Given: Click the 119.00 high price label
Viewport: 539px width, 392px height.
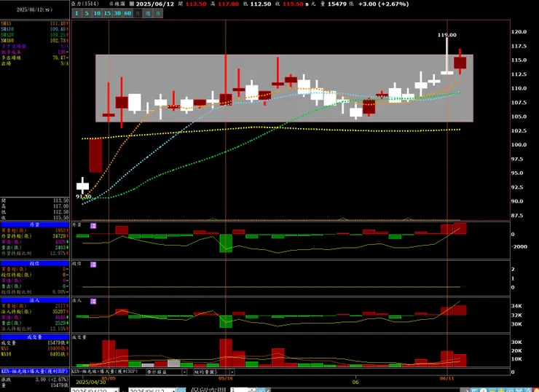Looking at the screenshot, I should point(447,35).
